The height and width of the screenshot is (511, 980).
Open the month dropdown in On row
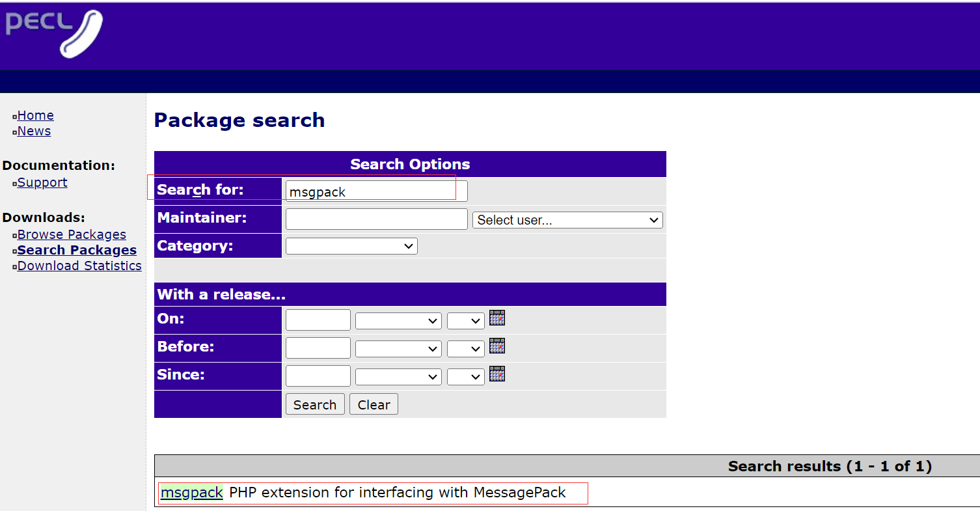pos(398,321)
